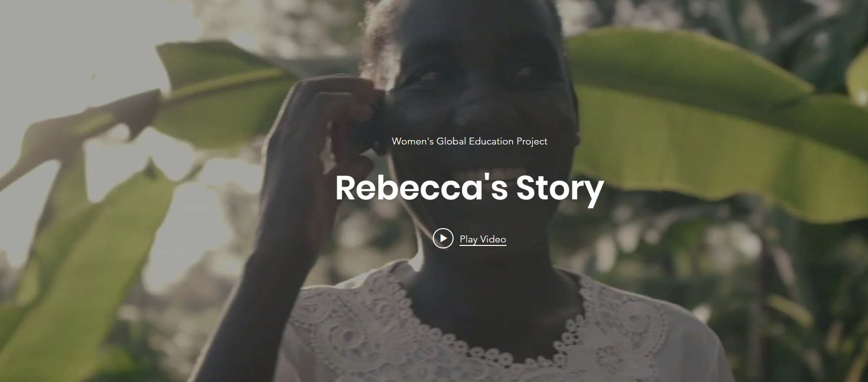Click the word "Story" in the title
Image resolution: width=868 pixels, height=382 pixels.
click(560, 190)
